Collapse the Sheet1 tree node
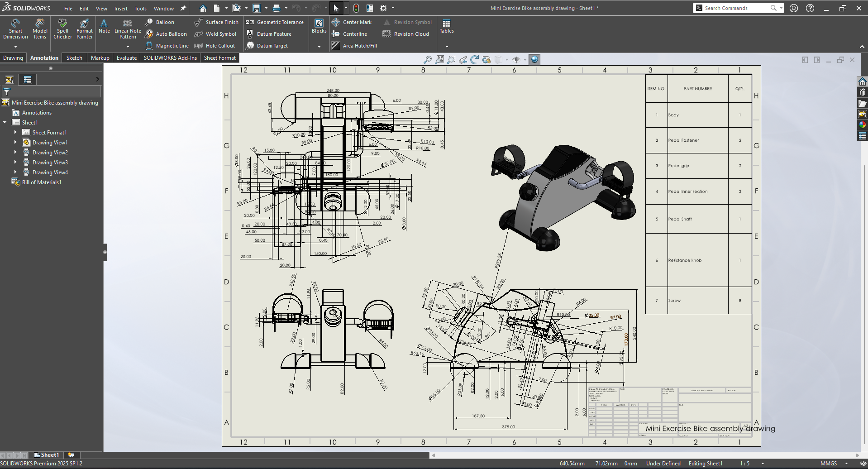 [5, 123]
